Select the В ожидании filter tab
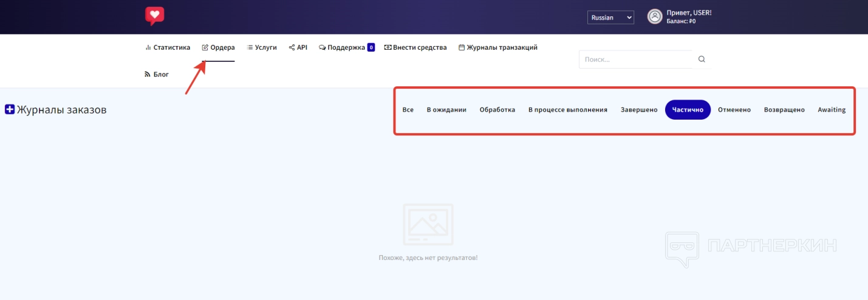This screenshot has height=300, width=868. pos(446,110)
